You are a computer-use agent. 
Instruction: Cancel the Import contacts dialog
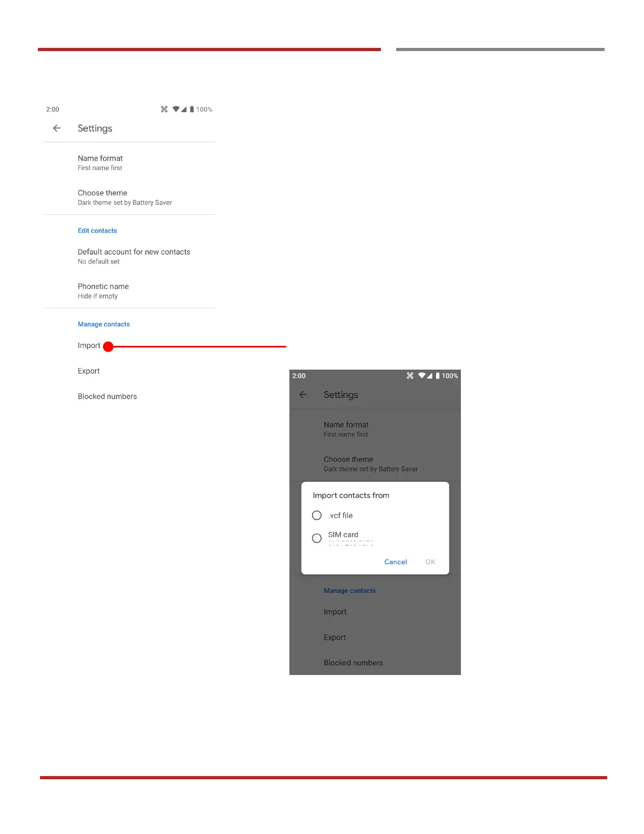(x=396, y=562)
